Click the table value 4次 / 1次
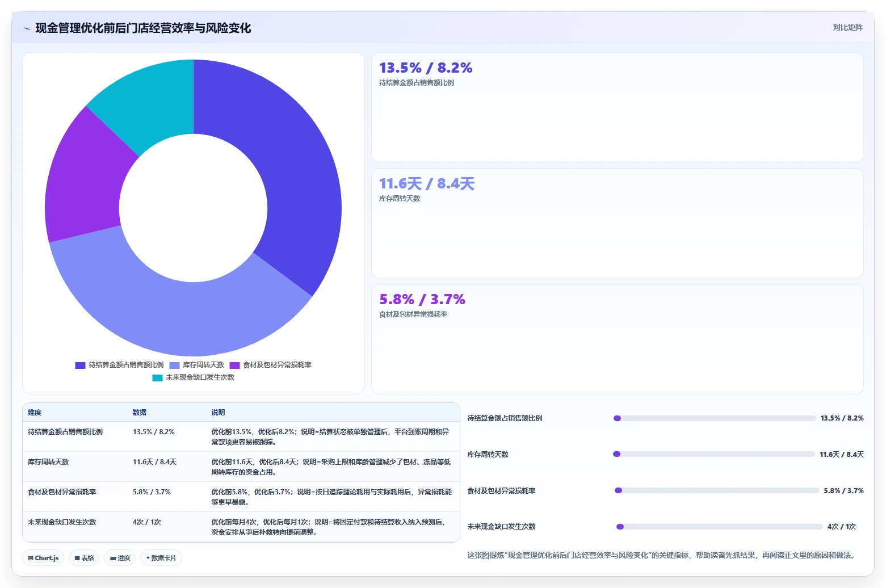Image resolution: width=886 pixels, height=588 pixels. [x=147, y=522]
